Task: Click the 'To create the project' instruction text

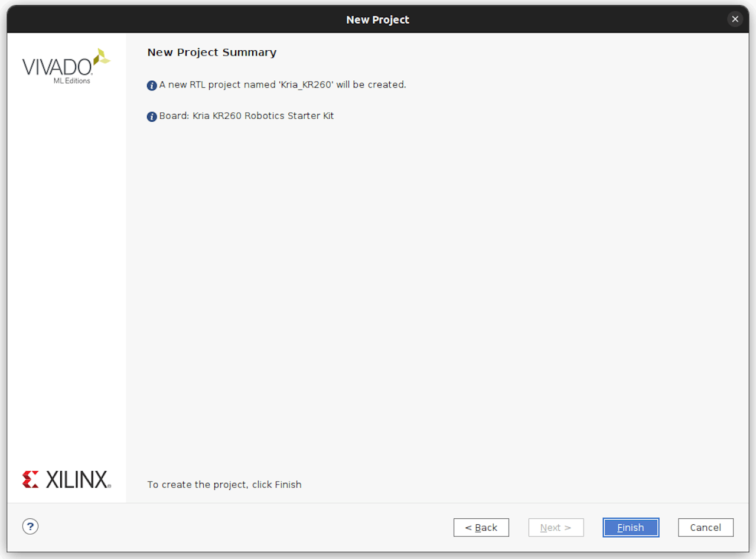Action: tap(224, 485)
